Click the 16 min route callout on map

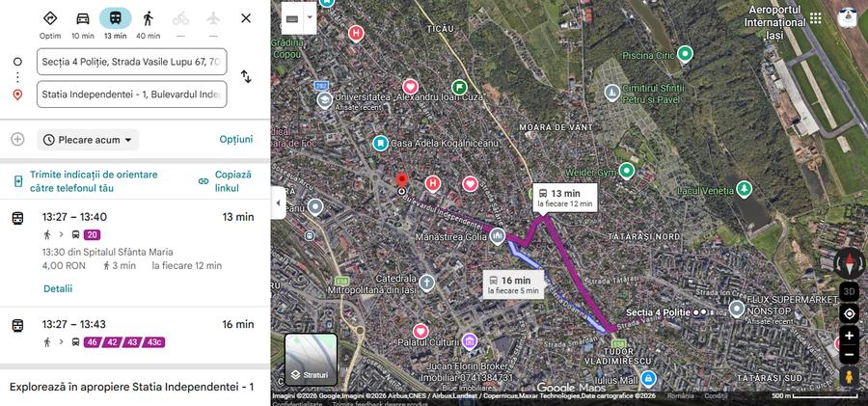tap(513, 284)
